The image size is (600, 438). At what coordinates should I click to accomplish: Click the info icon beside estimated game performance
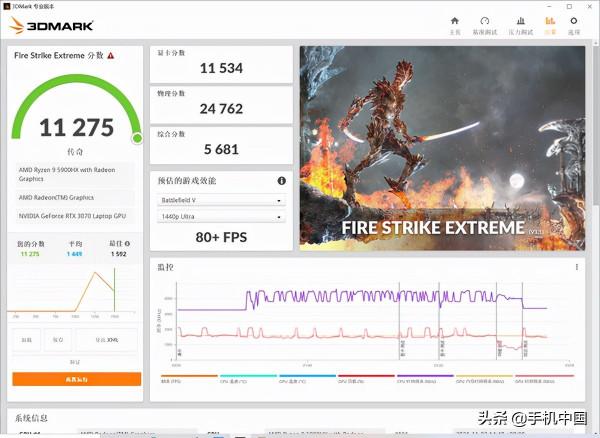point(282,181)
